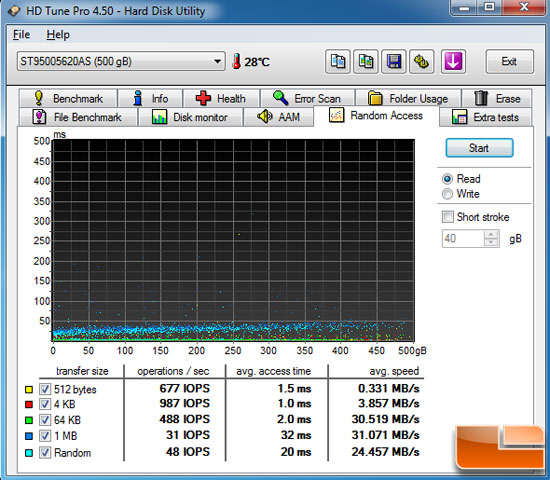
Task: Select the Write radio button
Action: [447, 194]
